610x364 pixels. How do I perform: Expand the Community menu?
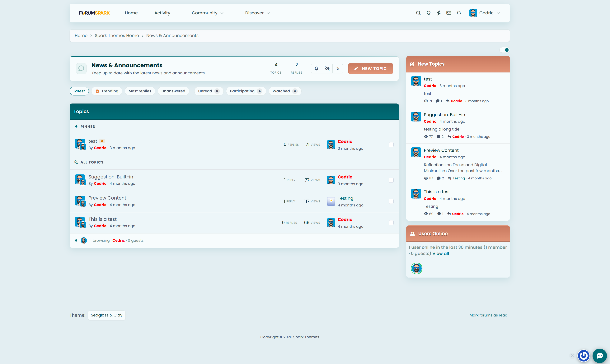point(207,13)
